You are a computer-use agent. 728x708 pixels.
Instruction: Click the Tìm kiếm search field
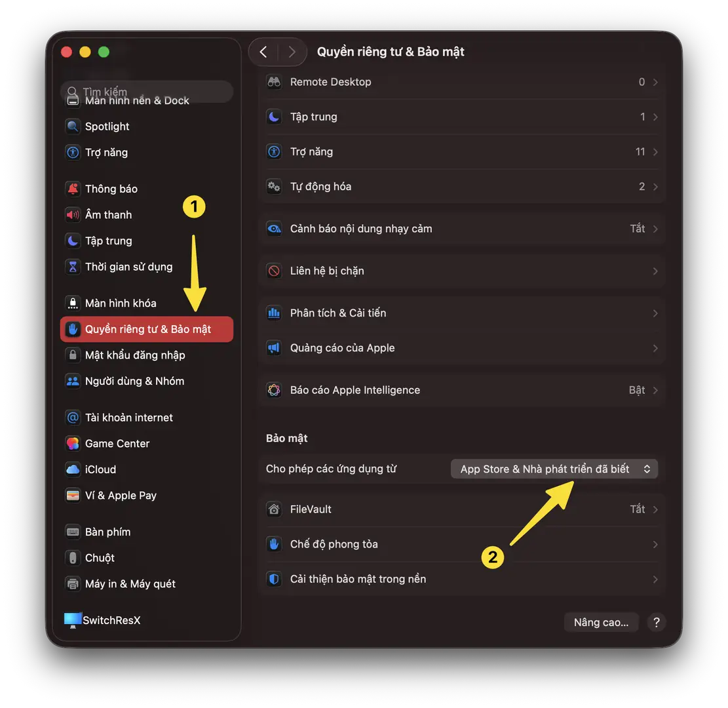click(x=147, y=92)
